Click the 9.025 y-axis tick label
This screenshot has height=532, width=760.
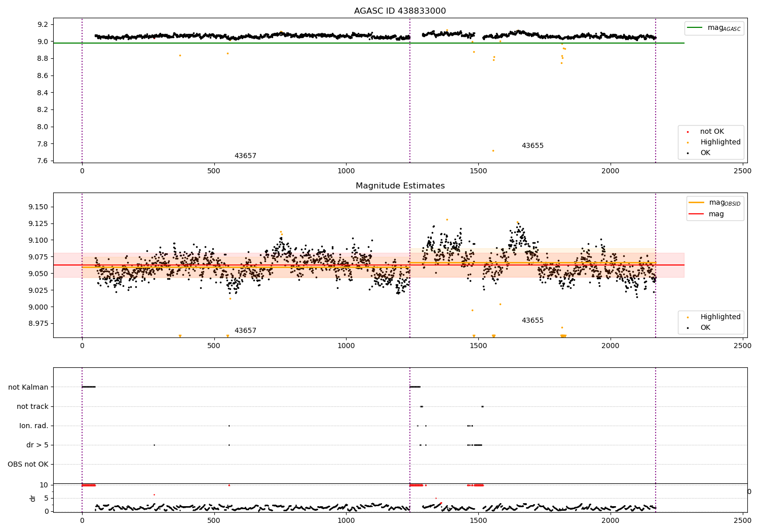point(38,291)
